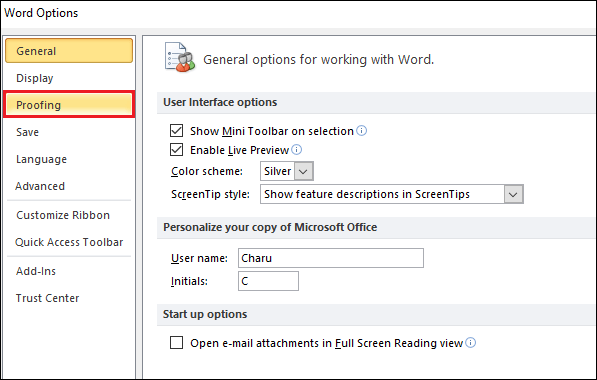Image resolution: width=597 pixels, height=380 pixels.
Task: Toggle Show Mini Toolbar on selection checkbox
Action: pos(176,131)
